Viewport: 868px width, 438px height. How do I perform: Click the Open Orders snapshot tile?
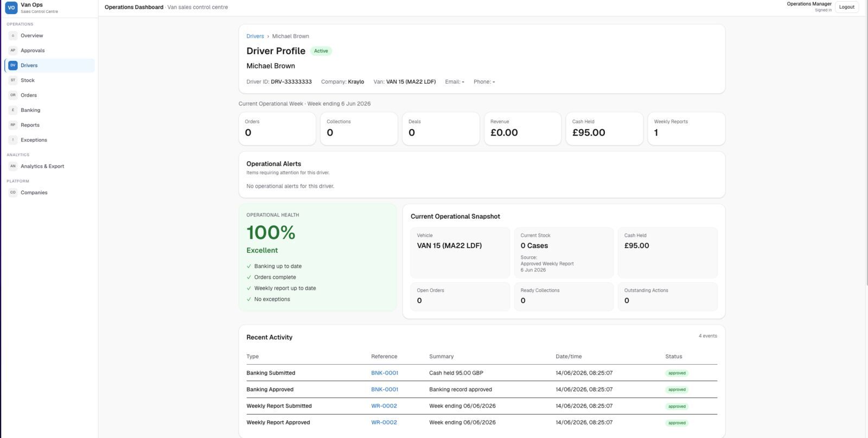460,296
